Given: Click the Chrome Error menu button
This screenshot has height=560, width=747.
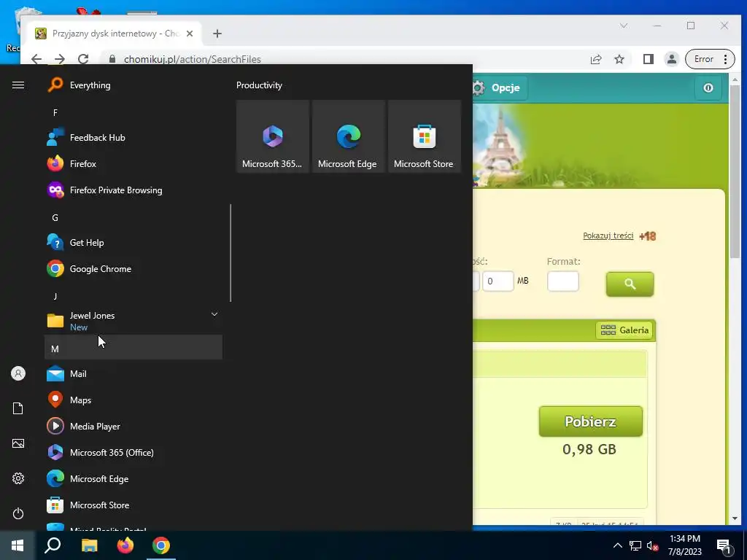Looking at the screenshot, I should (x=709, y=59).
